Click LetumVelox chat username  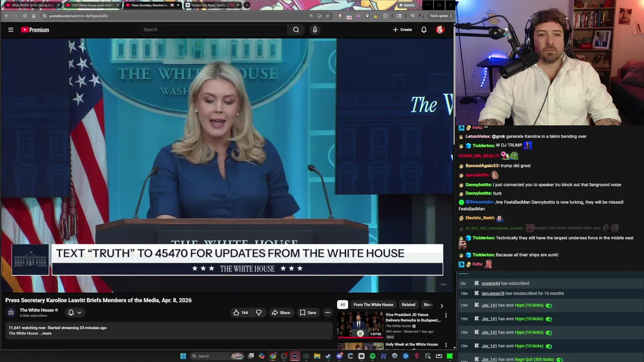point(477,136)
